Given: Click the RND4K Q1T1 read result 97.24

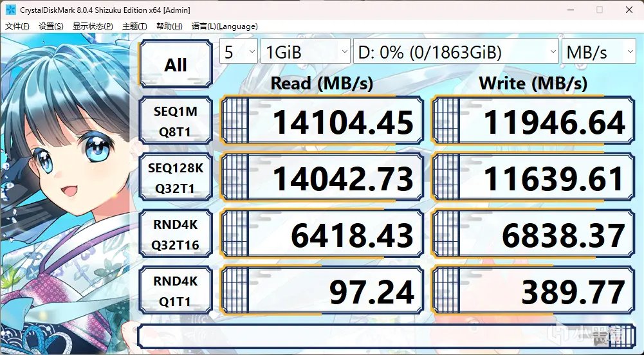Looking at the screenshot, I should click(x=322, y=291).
